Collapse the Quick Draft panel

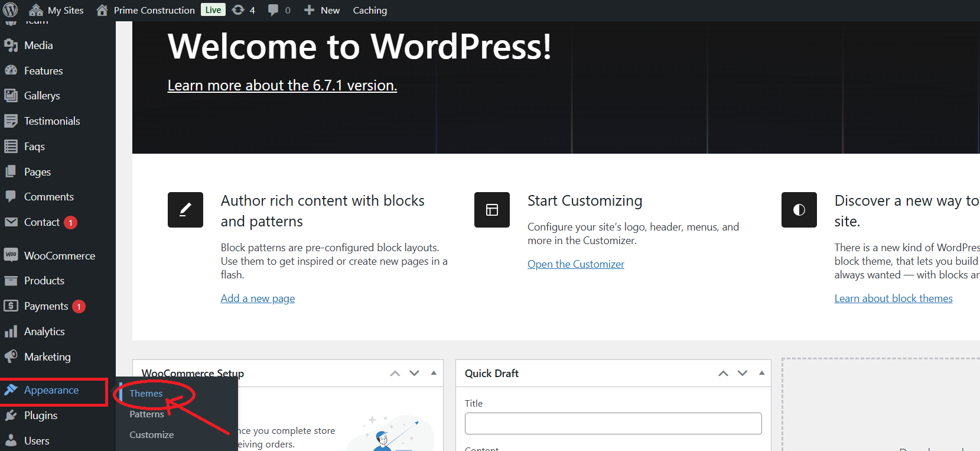click(761, 374)
